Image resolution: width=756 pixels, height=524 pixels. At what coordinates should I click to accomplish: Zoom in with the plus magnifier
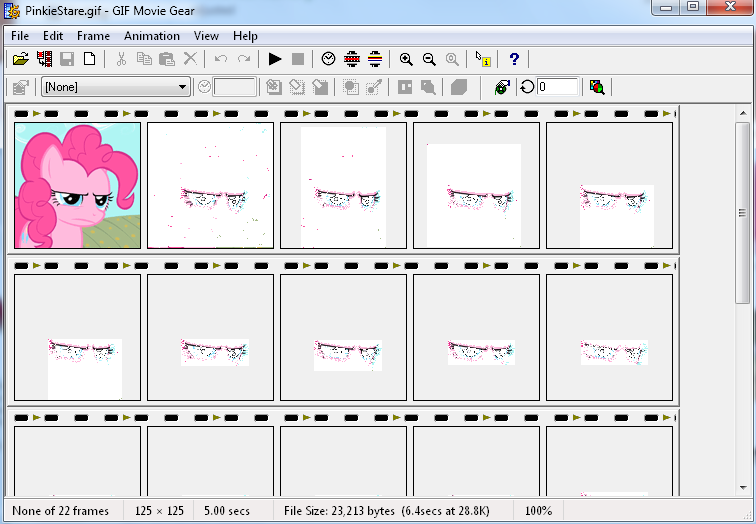coord(406,59)
